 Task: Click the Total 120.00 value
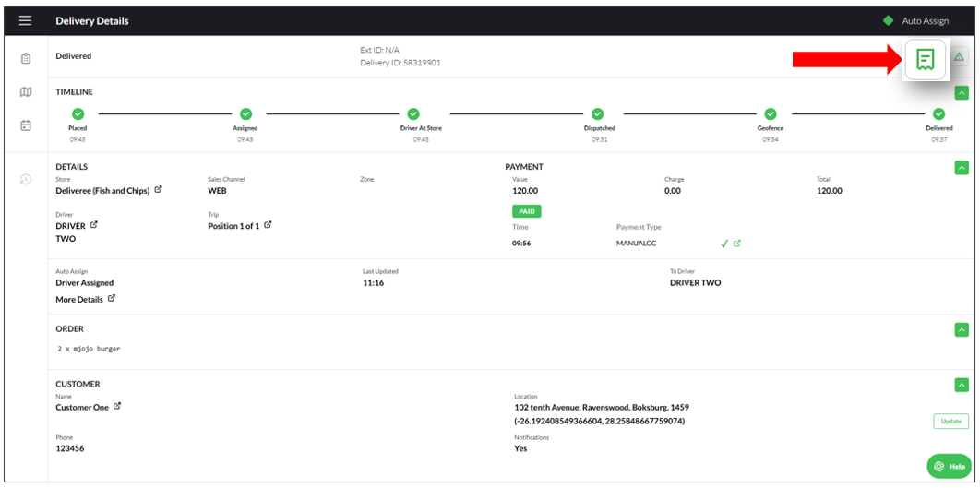(x=830, y=191)
